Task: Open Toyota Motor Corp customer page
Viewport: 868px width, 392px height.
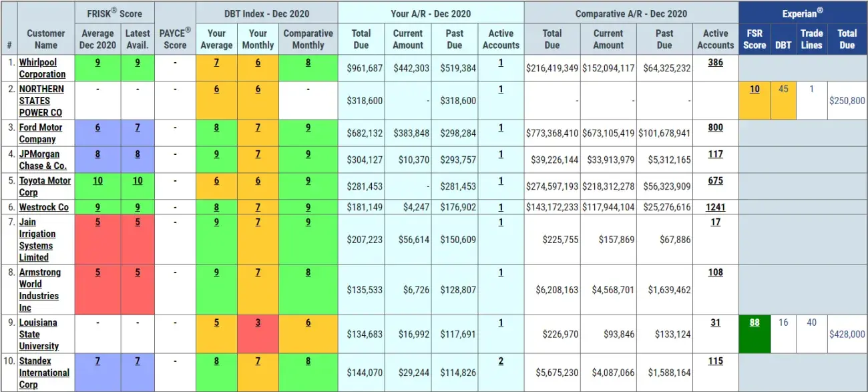Action: point(45,186)
